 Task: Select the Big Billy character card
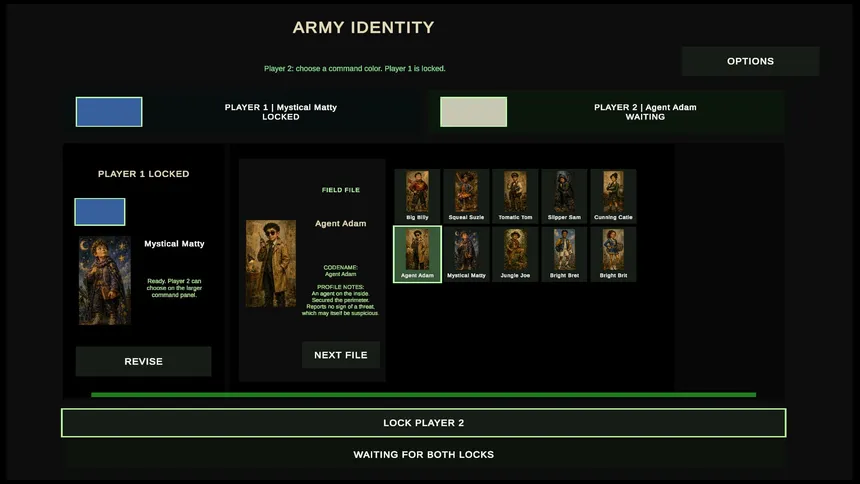417,196
